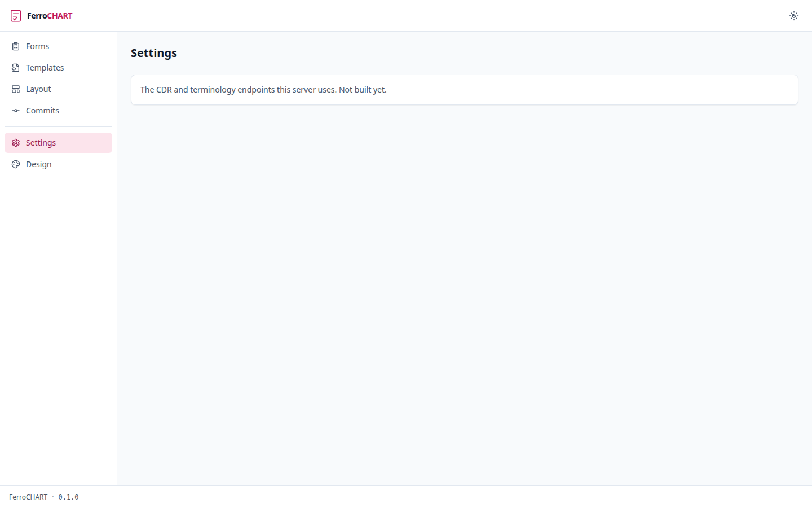Click the Commits git-commit icon

pos(16,111)
